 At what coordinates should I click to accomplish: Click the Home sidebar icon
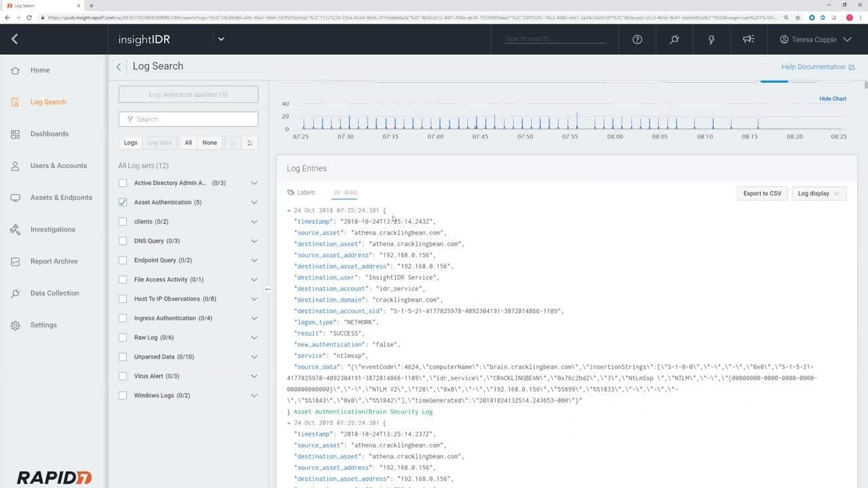pos(15,70)
